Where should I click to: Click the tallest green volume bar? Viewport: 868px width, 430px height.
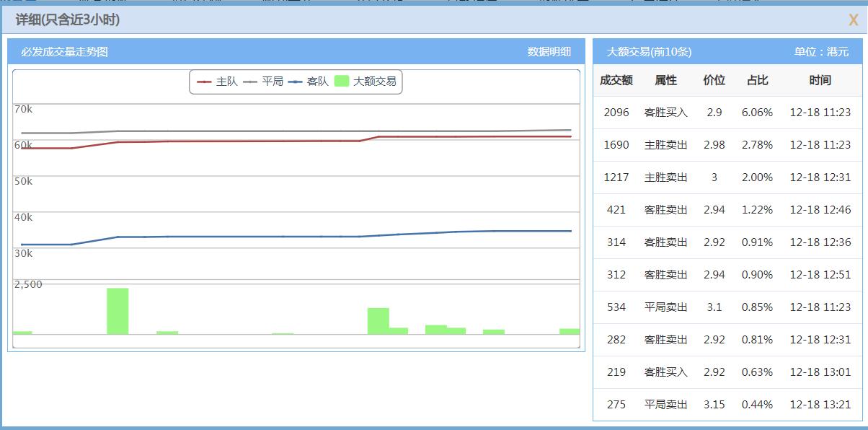(x=117, y=310)
